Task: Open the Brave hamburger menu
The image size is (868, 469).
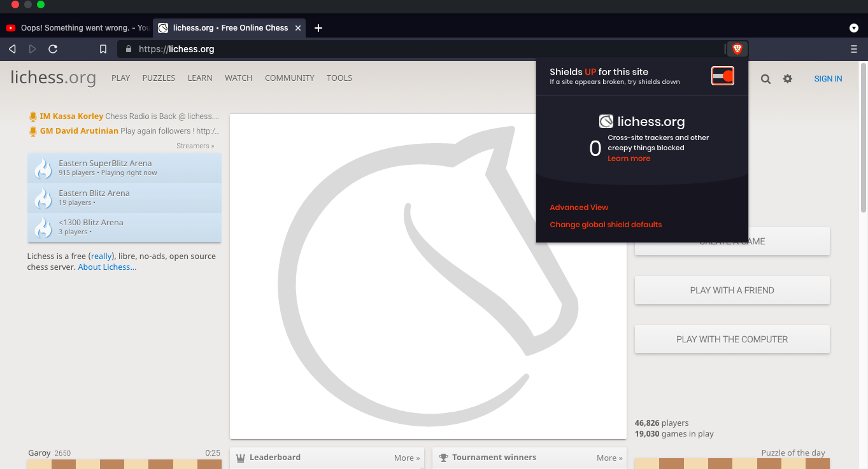Action: click(x=854, y=49)
